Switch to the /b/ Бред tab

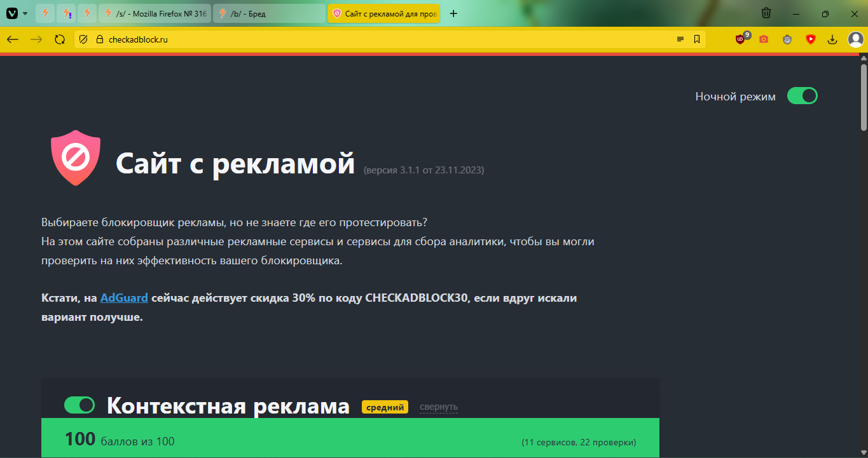[269, 13]
